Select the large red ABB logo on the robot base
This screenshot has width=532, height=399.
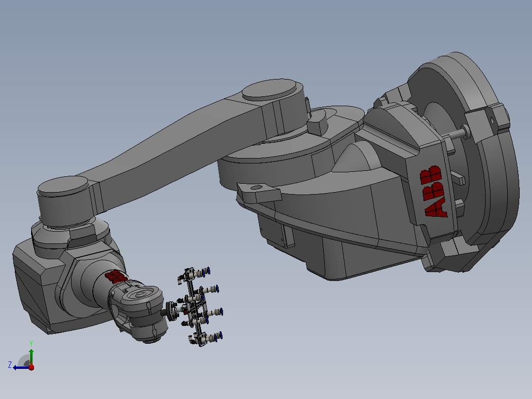tap(434, 191)
